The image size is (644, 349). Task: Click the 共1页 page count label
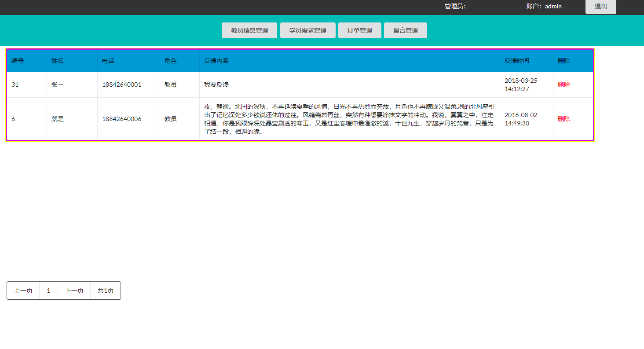pyautogui.click(x=105, y=290)
